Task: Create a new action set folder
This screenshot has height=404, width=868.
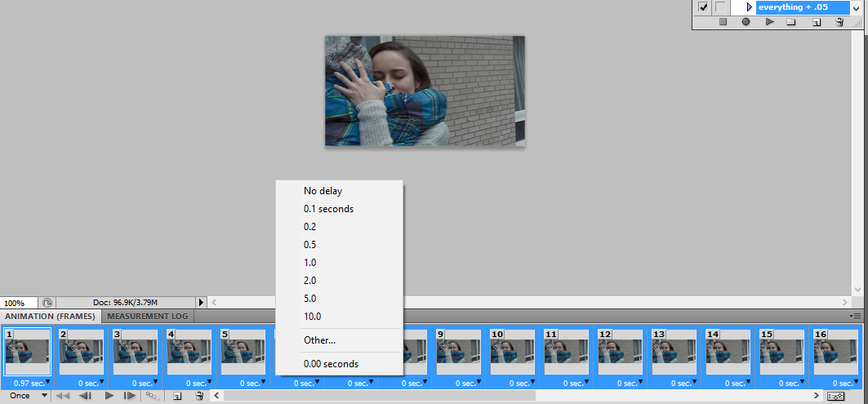Action: tap(791, 22)
